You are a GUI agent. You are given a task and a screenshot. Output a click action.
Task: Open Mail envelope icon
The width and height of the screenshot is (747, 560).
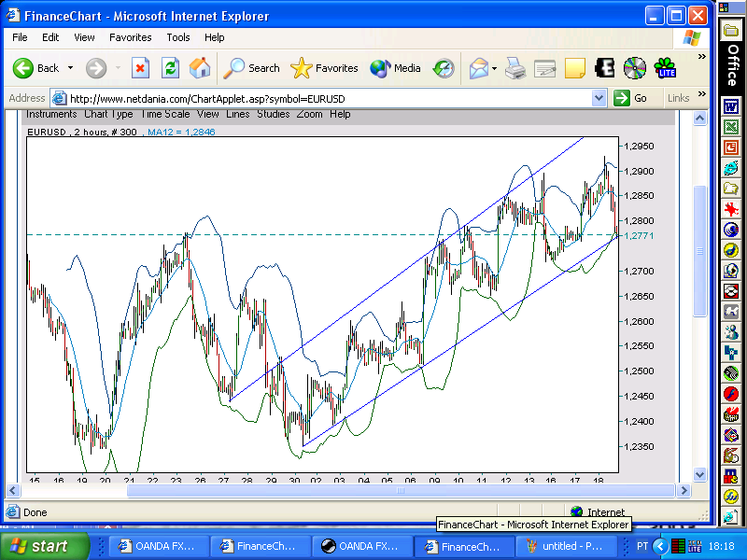(x=479, y=68)
